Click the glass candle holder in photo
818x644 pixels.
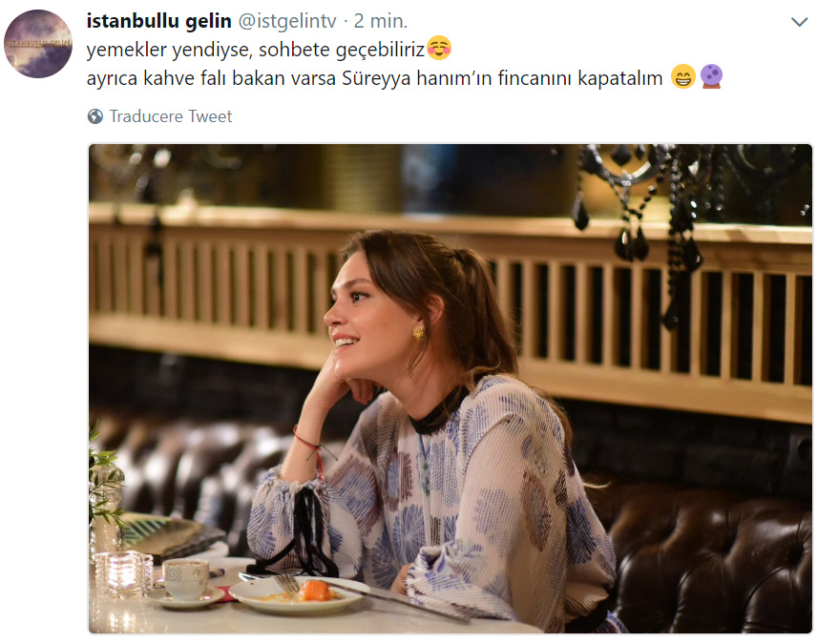[x=123, y=573]
